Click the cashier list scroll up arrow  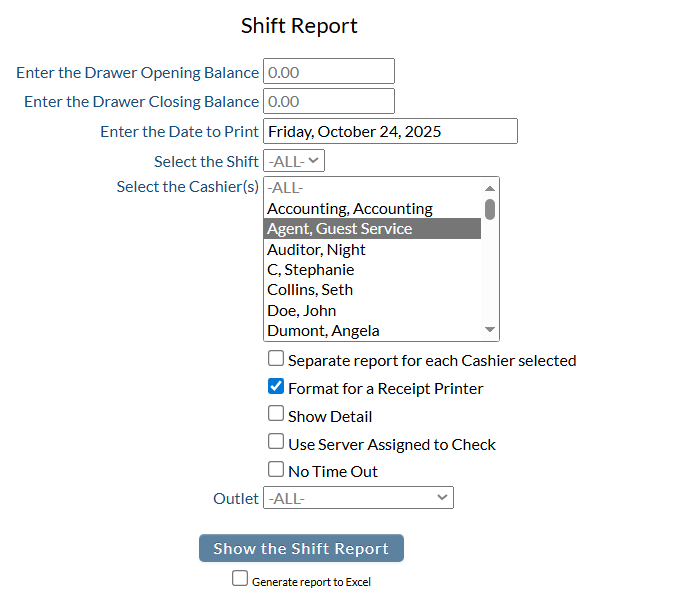490,188
